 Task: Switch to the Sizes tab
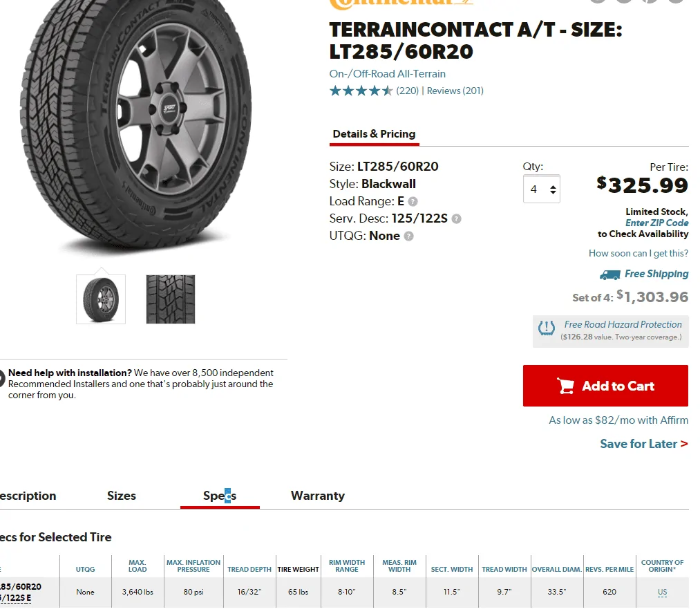[122, 496]
